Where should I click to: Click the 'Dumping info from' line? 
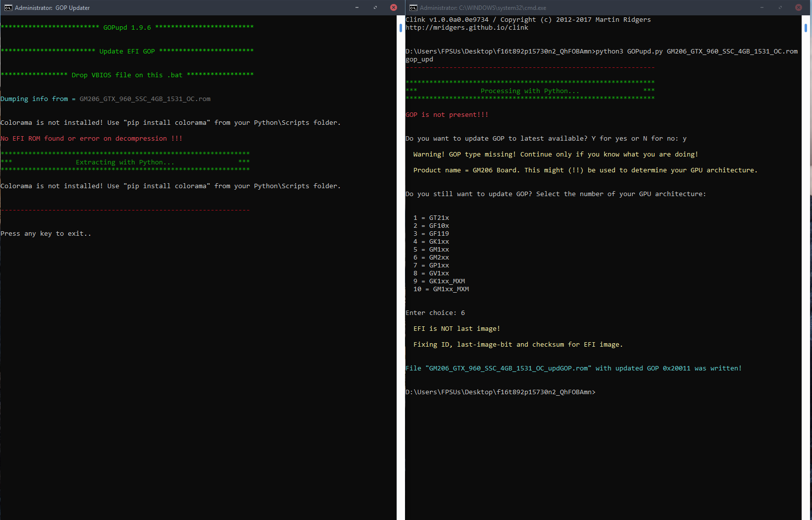point(105,99)
